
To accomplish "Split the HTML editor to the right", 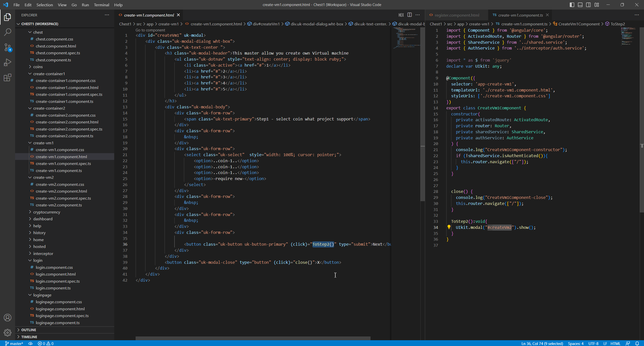I will (x=410, y=15).
